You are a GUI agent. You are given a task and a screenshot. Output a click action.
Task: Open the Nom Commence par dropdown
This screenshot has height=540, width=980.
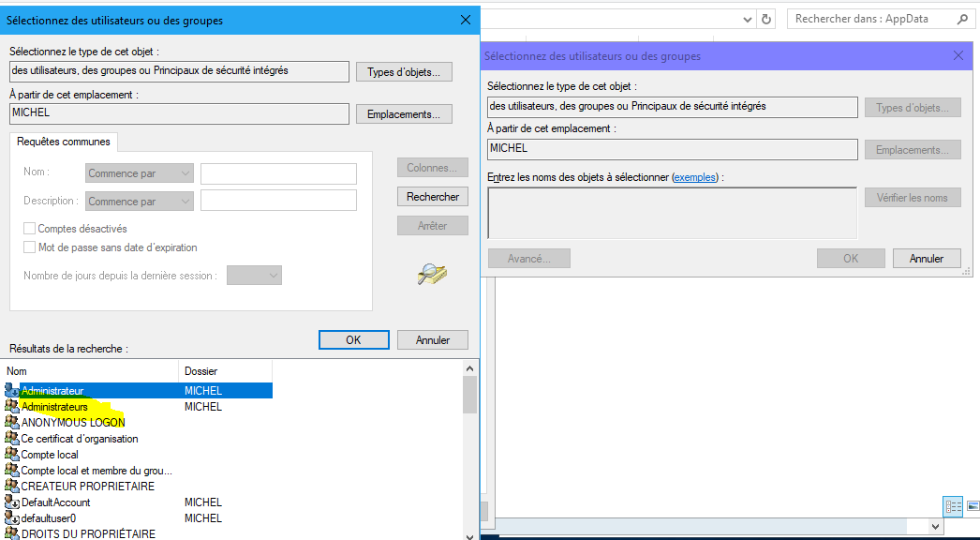(x=140, y=173)
